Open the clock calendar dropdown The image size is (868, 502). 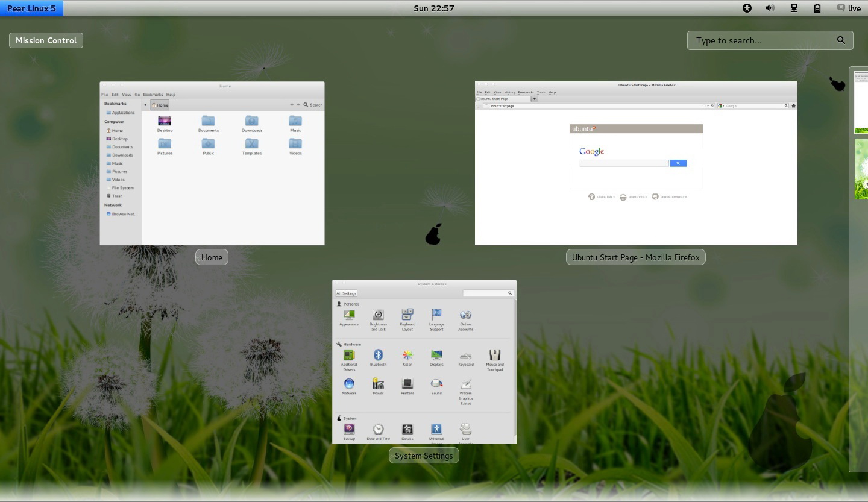click(x=433, y=8)
